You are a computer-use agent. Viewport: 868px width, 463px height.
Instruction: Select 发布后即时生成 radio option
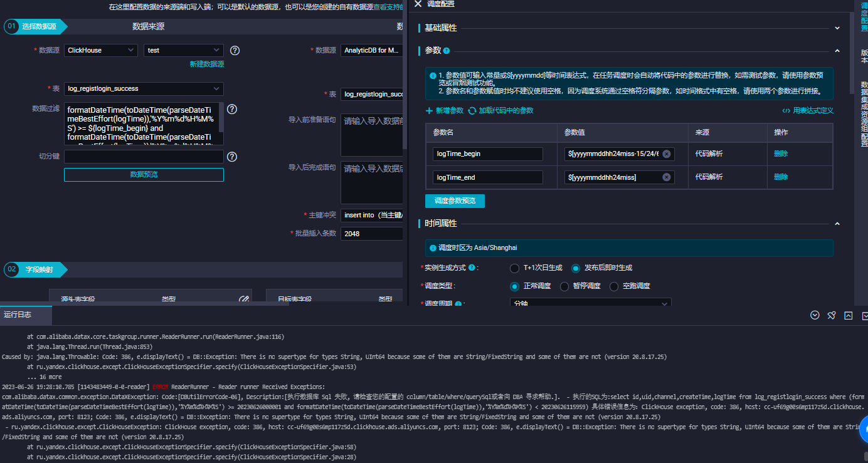coord(576,268)
